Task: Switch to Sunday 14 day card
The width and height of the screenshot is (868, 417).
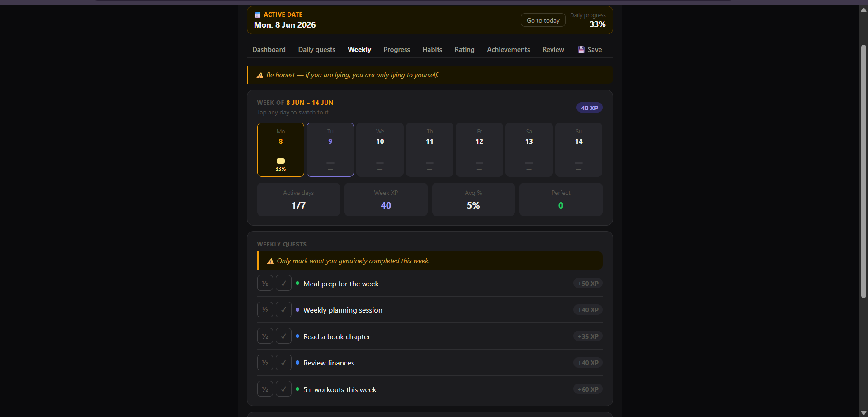Action: coord(579,150)
